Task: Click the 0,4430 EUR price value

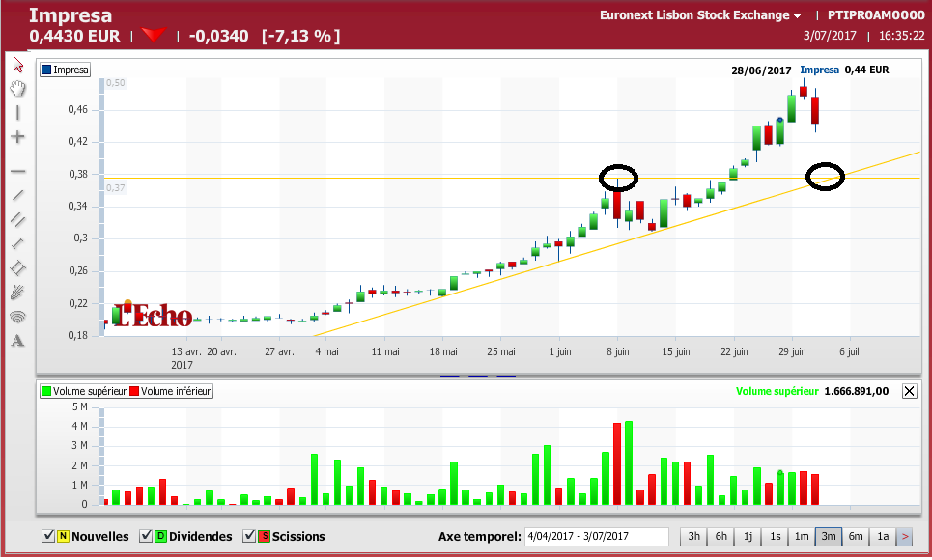Action: point(74,37)
